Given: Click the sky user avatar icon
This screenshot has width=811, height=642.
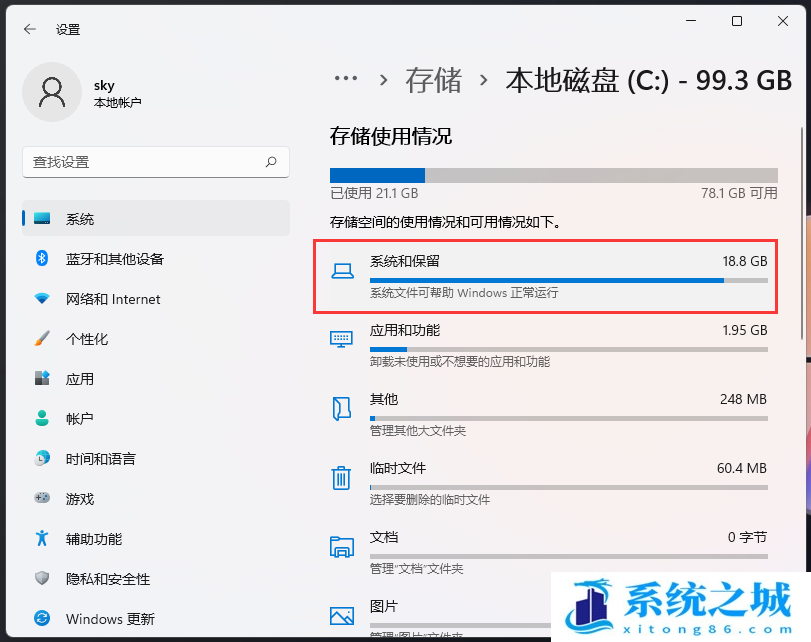Looking at the screenshot, I should pyautogui.click(x=51, y=93).
